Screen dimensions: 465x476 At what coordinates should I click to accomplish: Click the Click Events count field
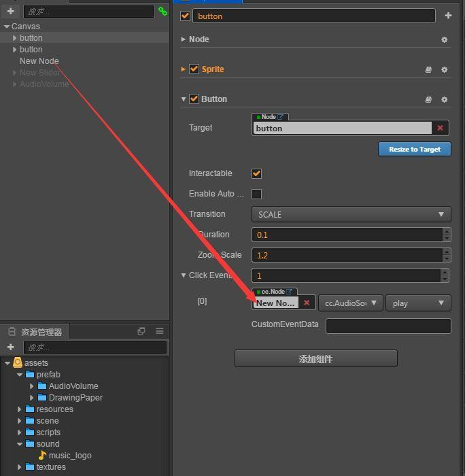tap(346, 275)
